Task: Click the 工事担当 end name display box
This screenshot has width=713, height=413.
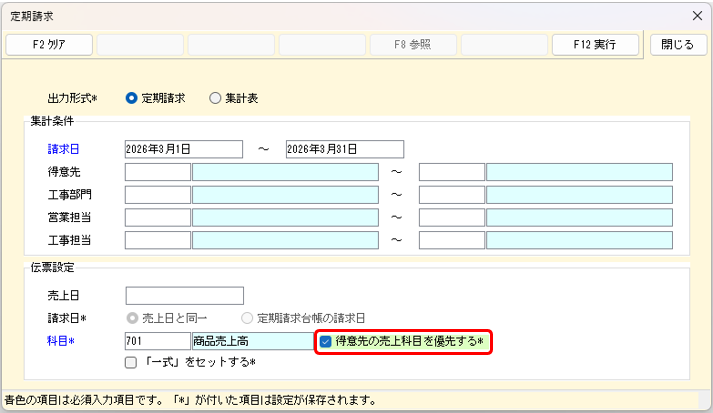Action: tap(579, 240)
